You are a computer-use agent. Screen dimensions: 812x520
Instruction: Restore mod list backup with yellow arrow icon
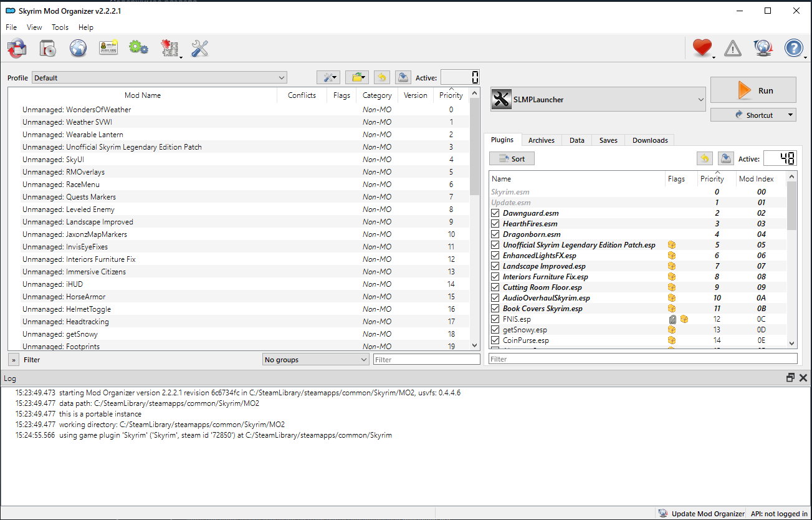point(382,77)
